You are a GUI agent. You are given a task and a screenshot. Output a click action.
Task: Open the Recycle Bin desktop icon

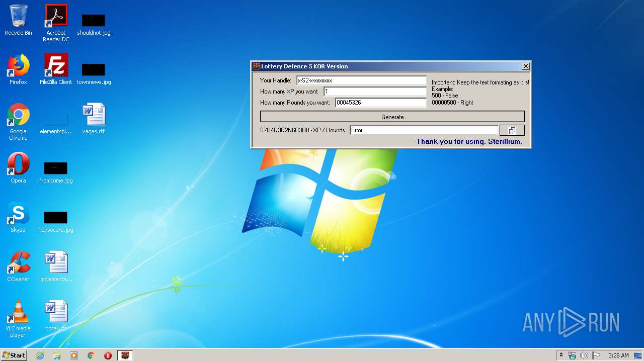click(x=18, y=21)
